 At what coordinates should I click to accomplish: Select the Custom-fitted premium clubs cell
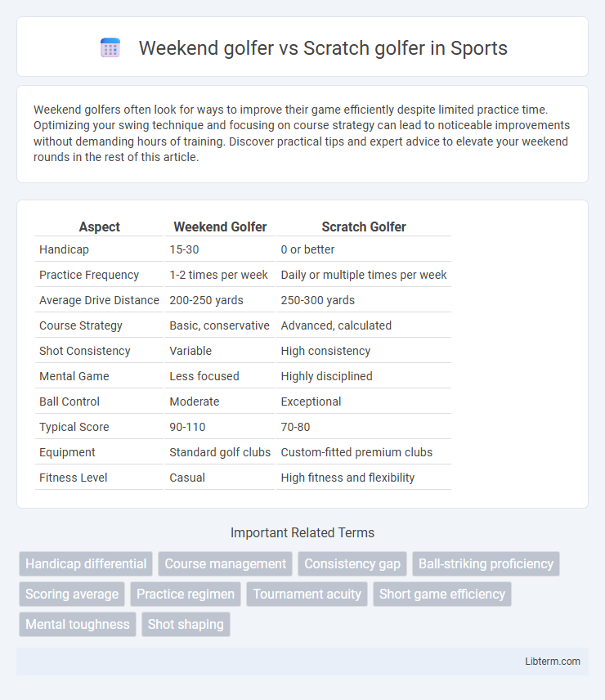coord(356,452)
